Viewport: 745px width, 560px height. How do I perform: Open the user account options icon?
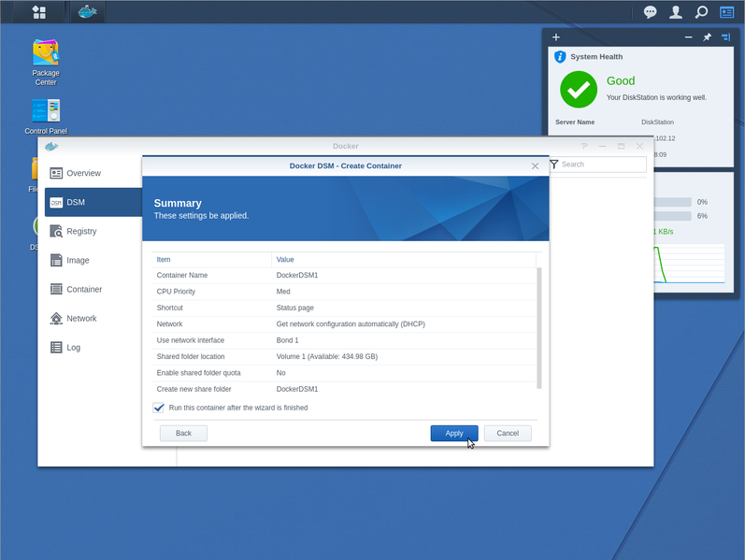click(676, 12)
